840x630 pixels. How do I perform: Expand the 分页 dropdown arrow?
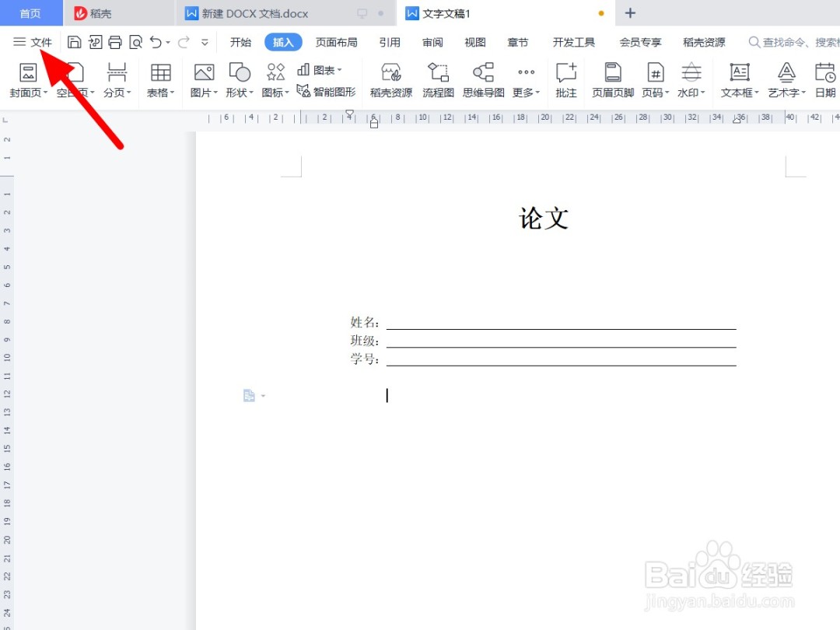(x=128, y=93)
